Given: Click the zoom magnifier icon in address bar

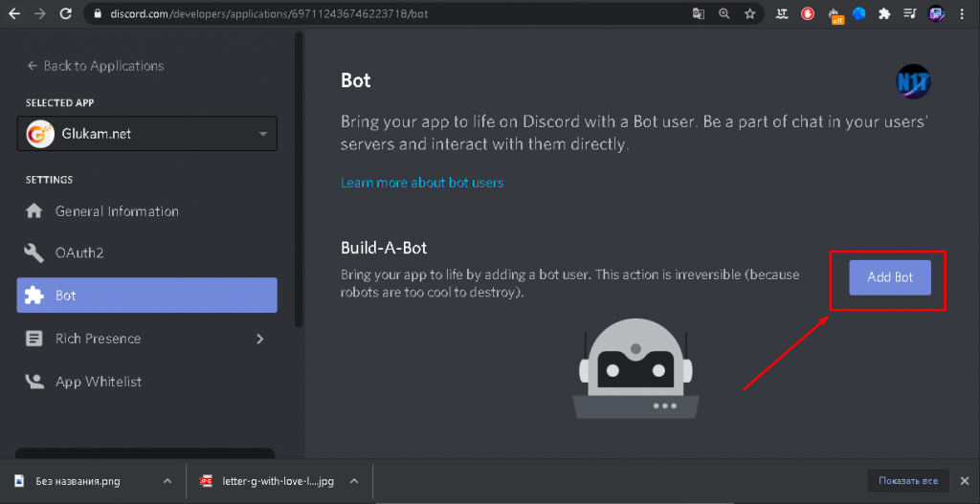Looking at the screenshot, I should [724, 13].
